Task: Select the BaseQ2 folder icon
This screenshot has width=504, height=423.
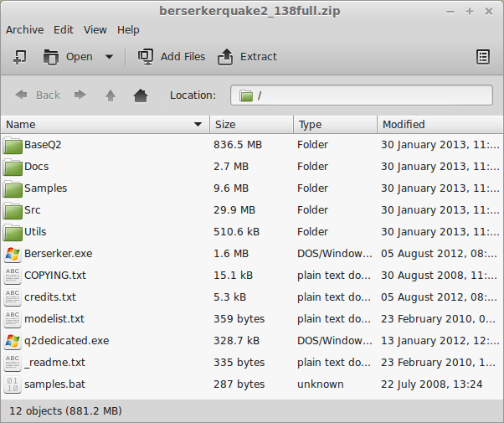Action: [x=13, y=146]
